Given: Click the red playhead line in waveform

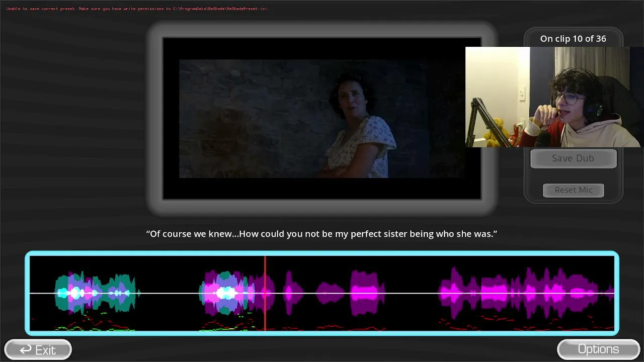Looking at the screenshot, I should [x=265, y=293].
